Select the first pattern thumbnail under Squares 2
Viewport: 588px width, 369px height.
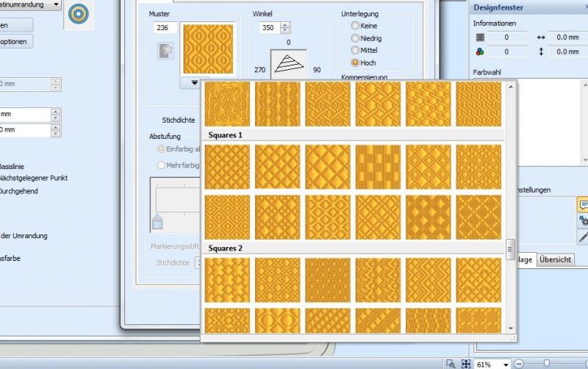pos(227,280)
